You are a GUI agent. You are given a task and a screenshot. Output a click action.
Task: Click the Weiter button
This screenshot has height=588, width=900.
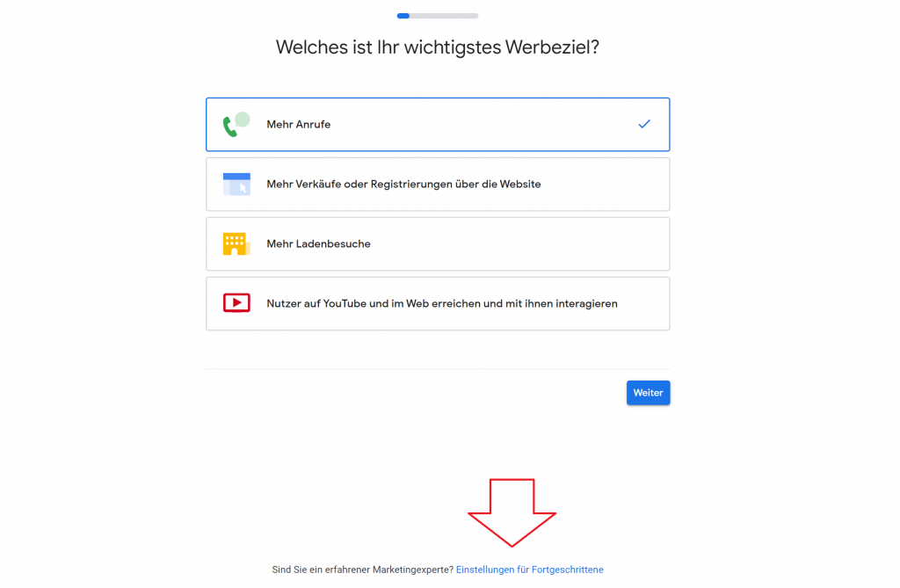pos(648,393)
